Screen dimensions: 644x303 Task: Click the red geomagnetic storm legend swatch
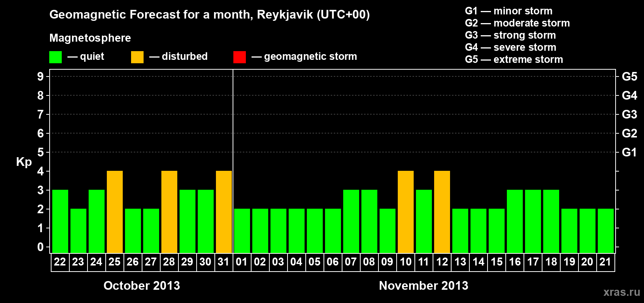(239, 57)
